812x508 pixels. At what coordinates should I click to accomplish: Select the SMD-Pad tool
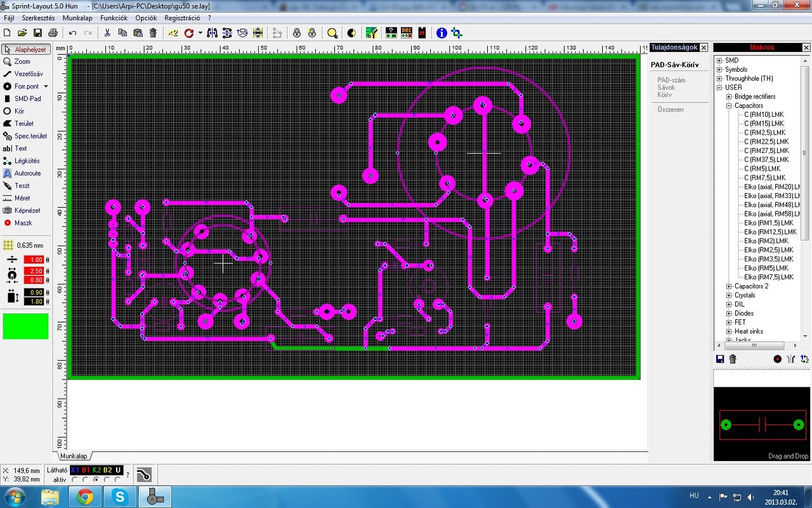tap(22, 98)
